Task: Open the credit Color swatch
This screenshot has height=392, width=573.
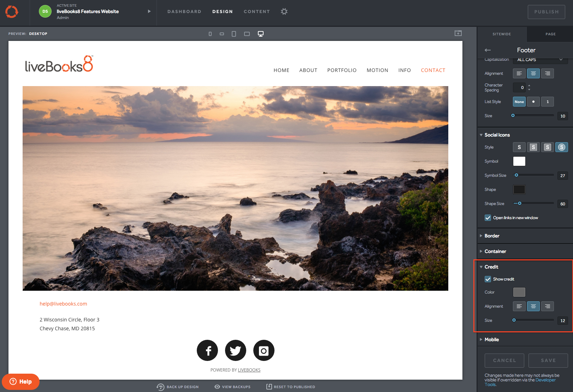Action: click(519, 292)
